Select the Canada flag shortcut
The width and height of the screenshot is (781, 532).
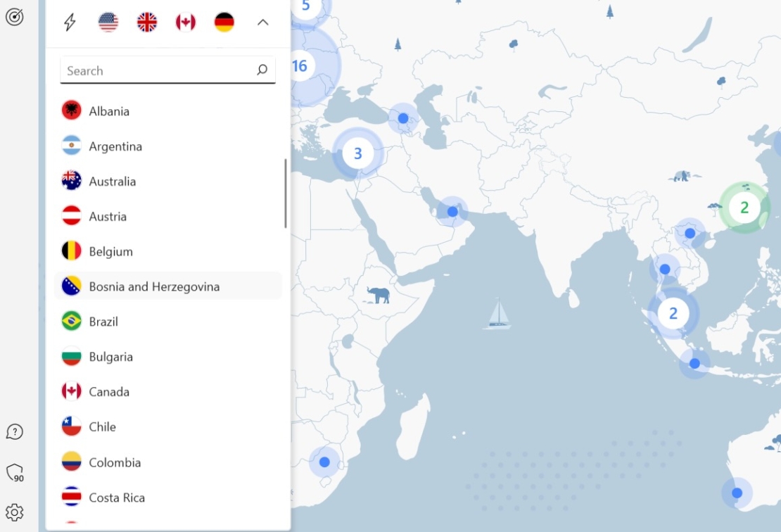[x=185, y=22]
